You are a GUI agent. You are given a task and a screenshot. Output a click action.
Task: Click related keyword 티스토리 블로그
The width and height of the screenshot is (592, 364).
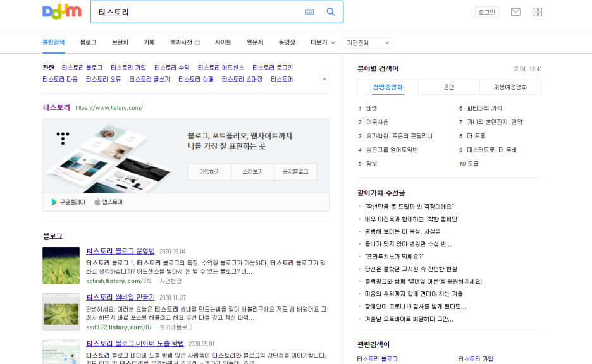(82, 68)
